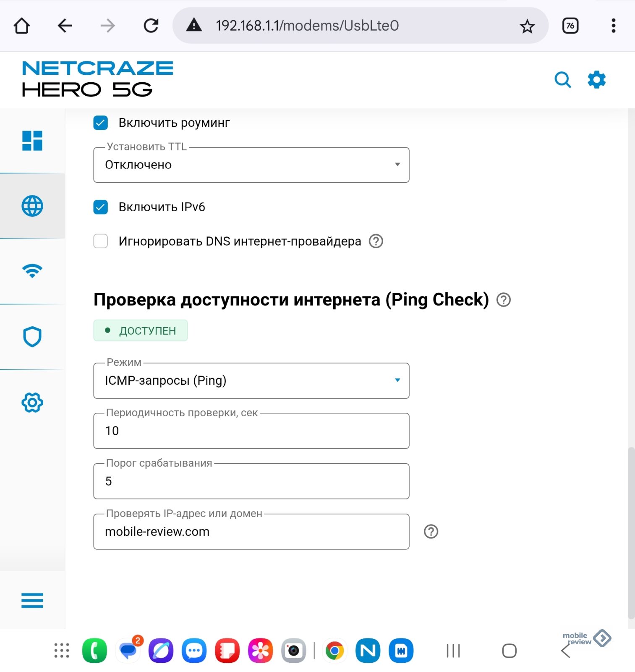The height and width of the screenshot is (672, 635).
Task: Click the page vertical scrollbar
Action: coord(631,533)
